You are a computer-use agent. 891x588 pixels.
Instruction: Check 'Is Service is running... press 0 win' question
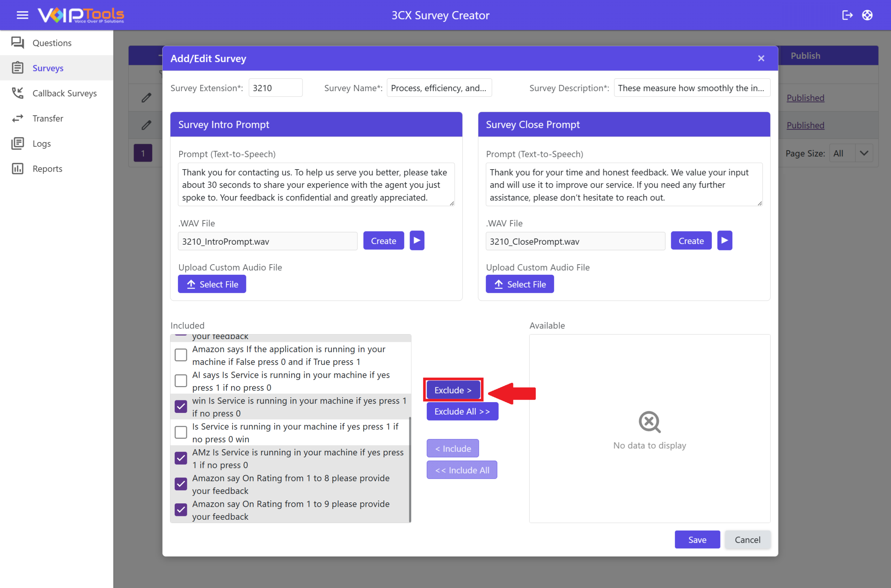click(x=181, y=432)
